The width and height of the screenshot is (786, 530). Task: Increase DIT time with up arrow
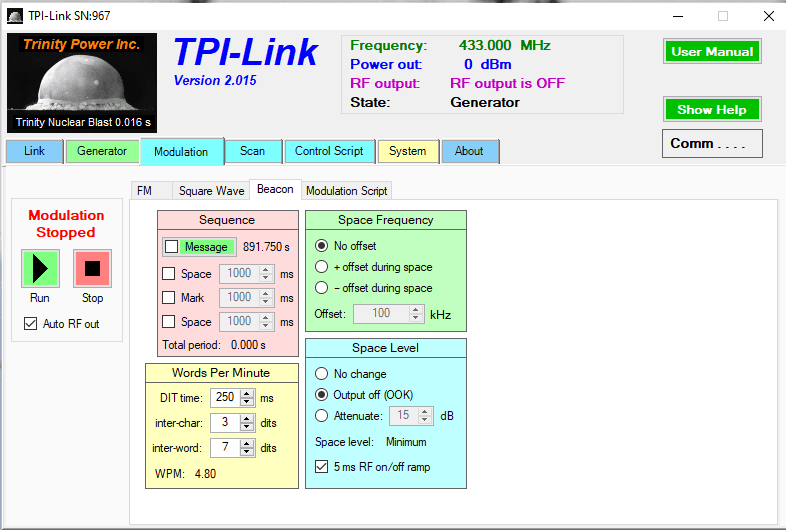(247, 393)
